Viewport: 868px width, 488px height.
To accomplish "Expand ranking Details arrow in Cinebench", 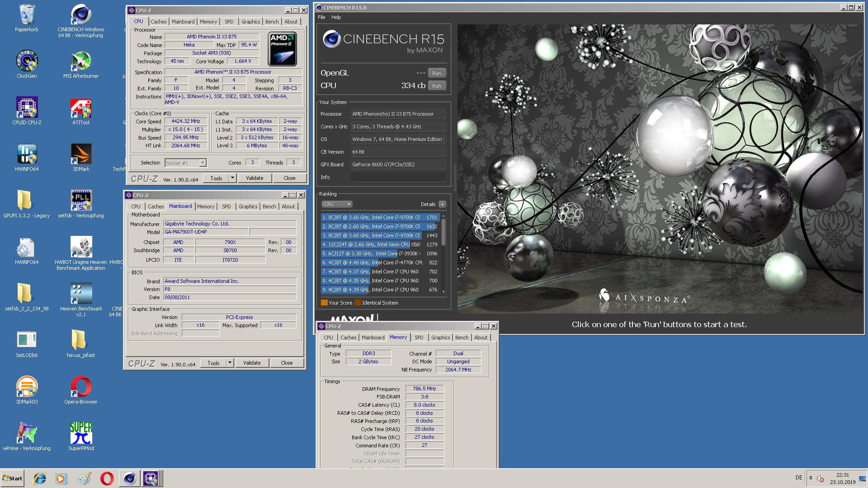I will 443,204.
